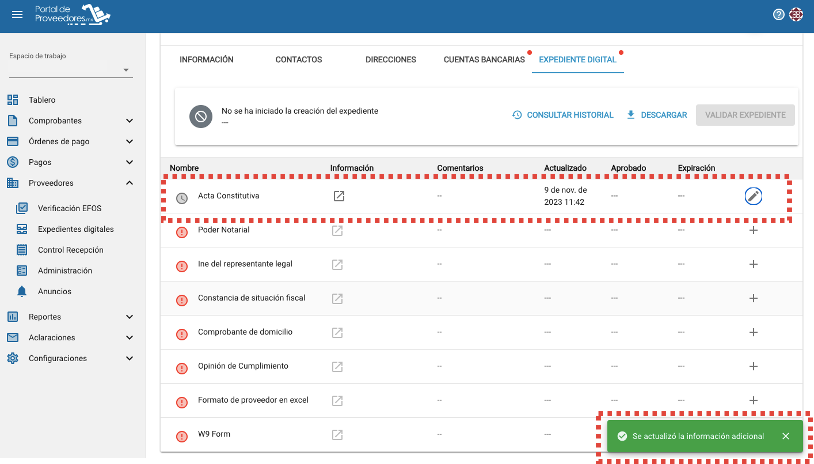Expand the Reportes menu chevron
This screenshot has height=464, width=814.
129,317
